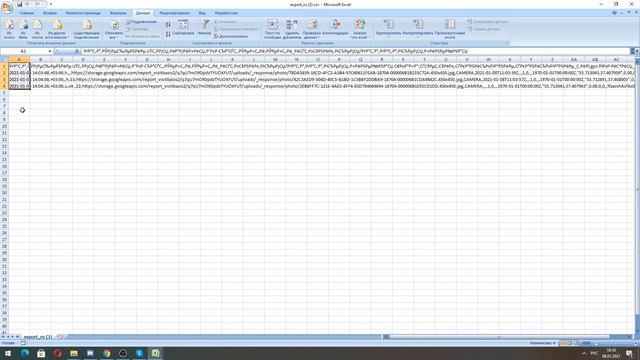Expand the formula bar
Viewport: 640px width, 360px height.
tap(637, 51)
